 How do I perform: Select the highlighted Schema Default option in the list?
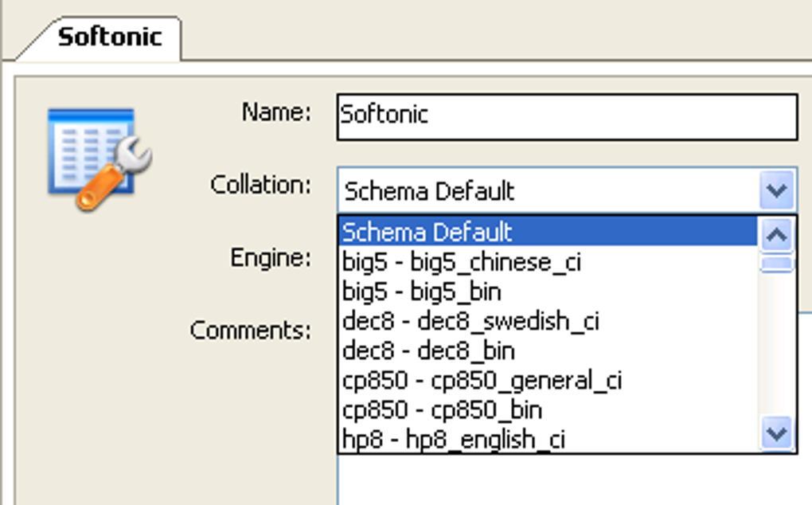coord(548,232)
